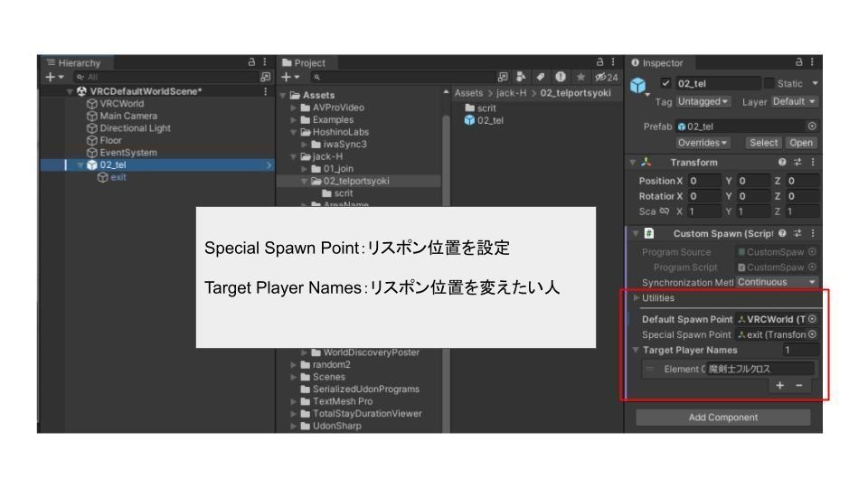Image resolution: width=868 pixels, height=488 pixels.
Task: Click the Project search-by-label tag icon
Action: pyautogui.click(x=541, y=77)
